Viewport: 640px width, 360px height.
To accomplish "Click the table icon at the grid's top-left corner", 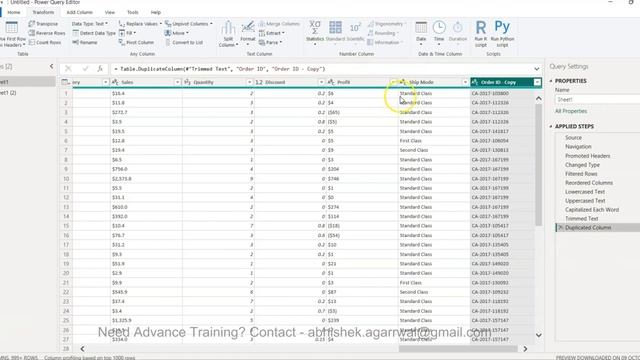I will coord(65,82).
